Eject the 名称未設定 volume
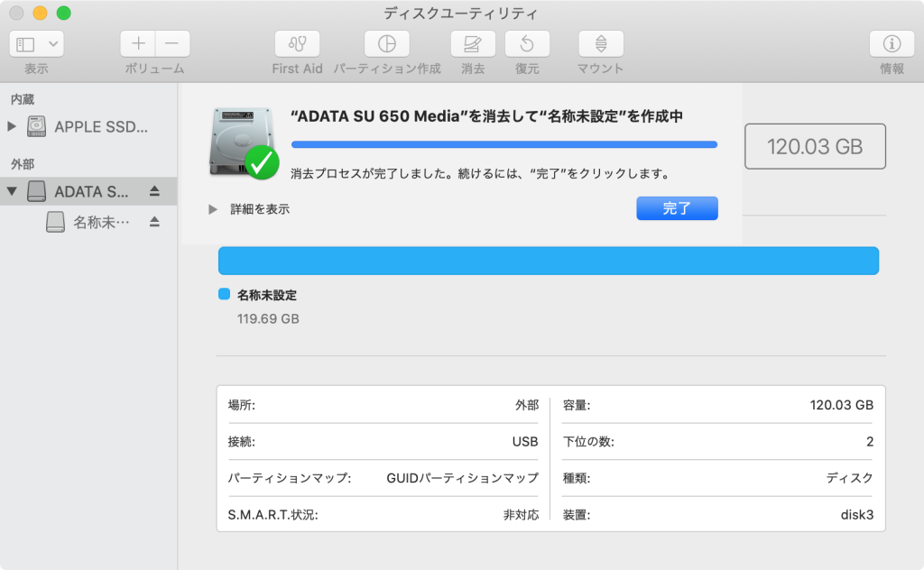The height and width of the screenshot is (570, 924). [154, 222]
